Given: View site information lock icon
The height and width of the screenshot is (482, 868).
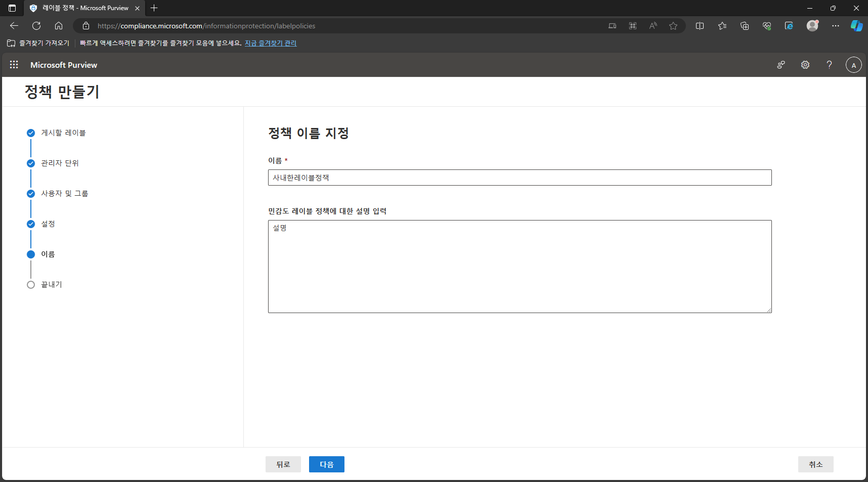Looking at the screenshot, I should click(86, 26).
